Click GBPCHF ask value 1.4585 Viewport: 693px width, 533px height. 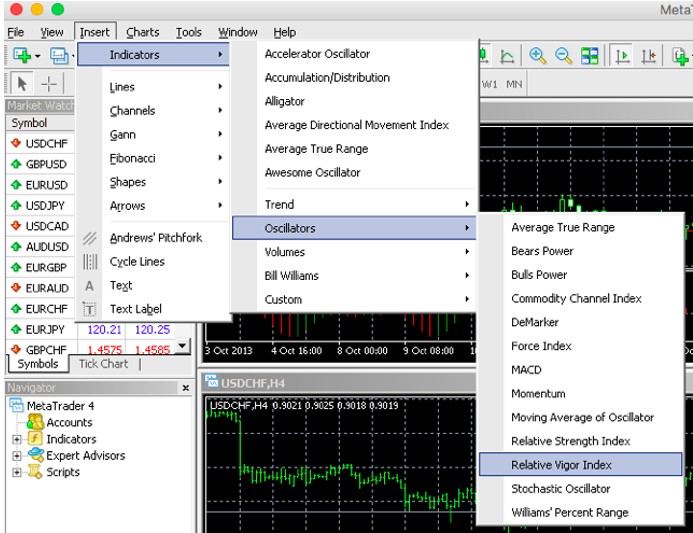152,350
